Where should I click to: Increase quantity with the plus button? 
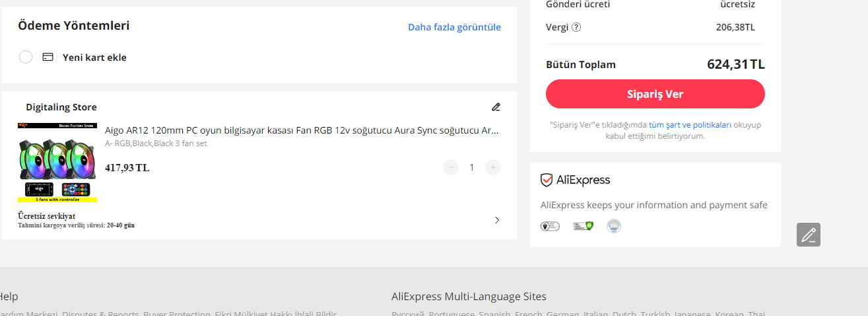(493, 167)
